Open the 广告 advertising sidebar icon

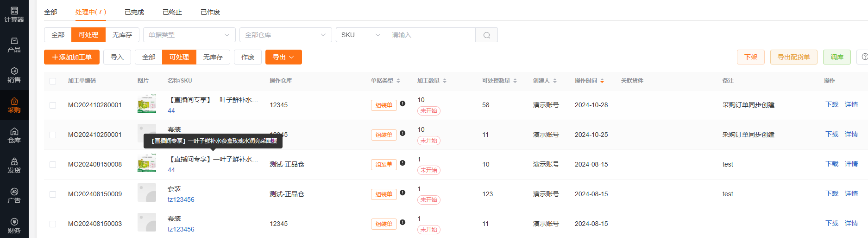14,195
